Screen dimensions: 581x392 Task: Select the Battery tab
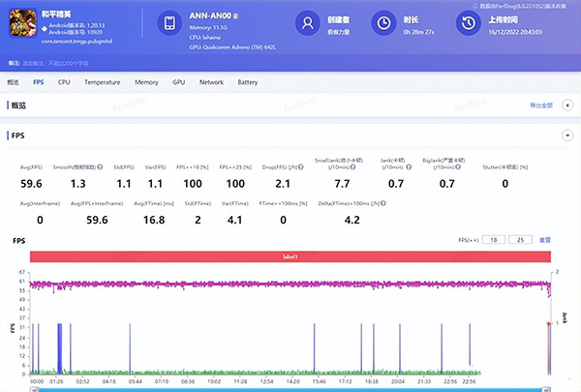[x=248, y=83]
